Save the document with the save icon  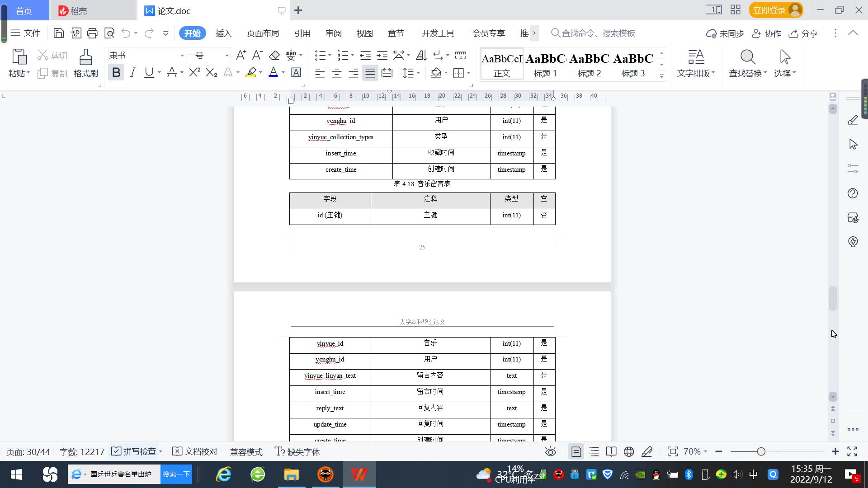(58, 33)
